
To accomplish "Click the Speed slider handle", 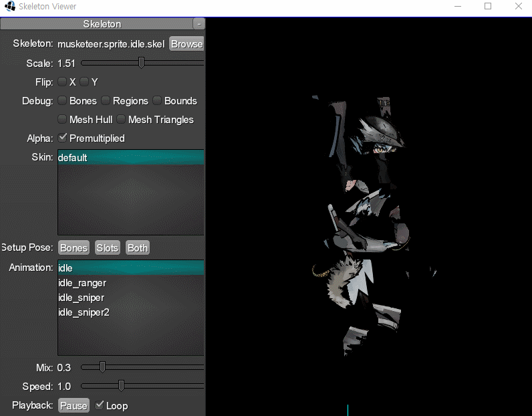I will pyautogui.click(x=121, y=386).
